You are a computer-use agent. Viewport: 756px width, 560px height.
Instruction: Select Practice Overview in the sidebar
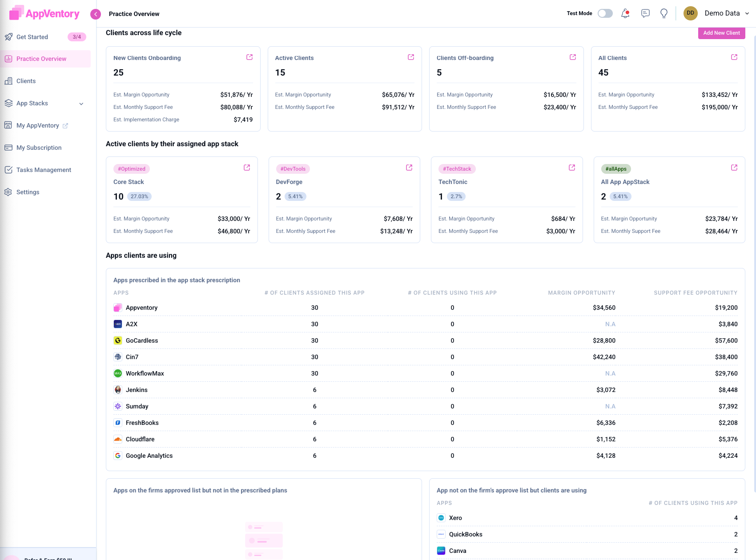point(45,59)
